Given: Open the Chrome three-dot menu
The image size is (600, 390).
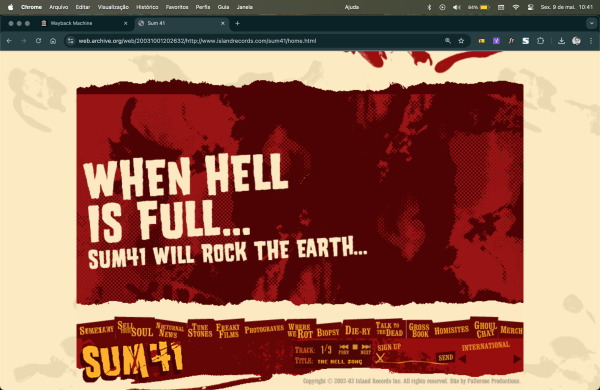Looking at the screenshot, I should click(591, 41).
